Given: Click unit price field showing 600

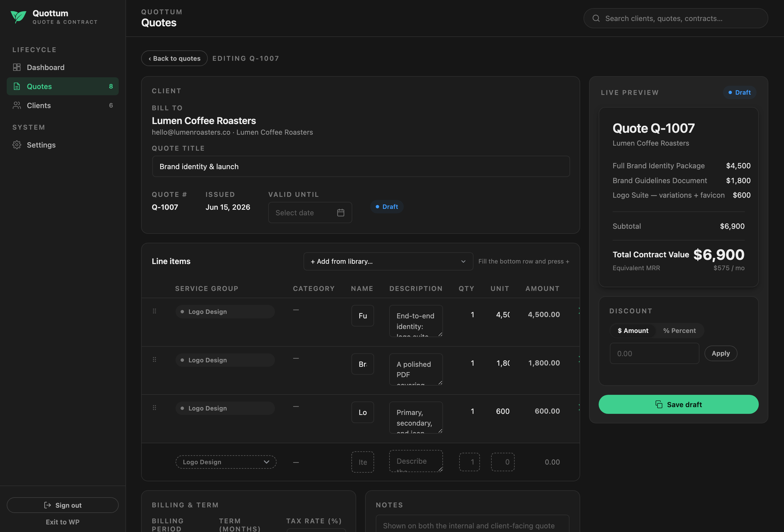Looking at the screenshot, I should point(502,411).
